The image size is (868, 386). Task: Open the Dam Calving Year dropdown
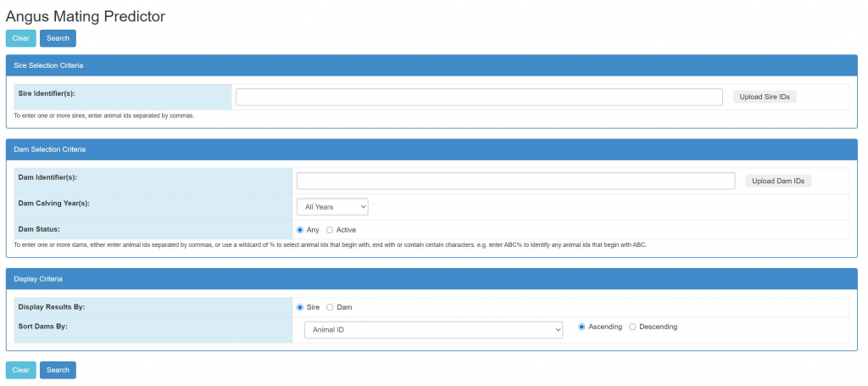click(332, 206)
